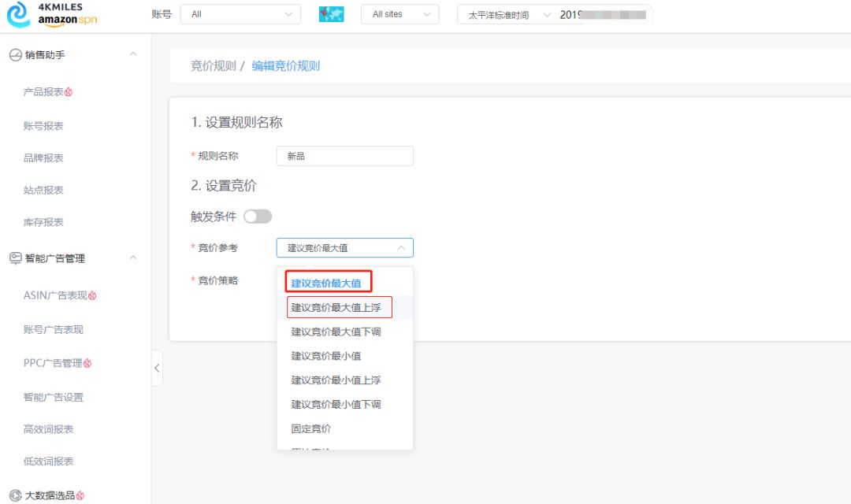Select 建议竞价最大值上浮 option
This screenshot has height=504, width=851.
coord(339,307)
